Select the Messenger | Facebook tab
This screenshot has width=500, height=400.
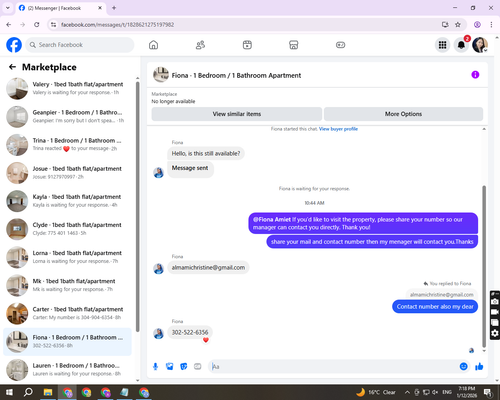coord(60,8)
